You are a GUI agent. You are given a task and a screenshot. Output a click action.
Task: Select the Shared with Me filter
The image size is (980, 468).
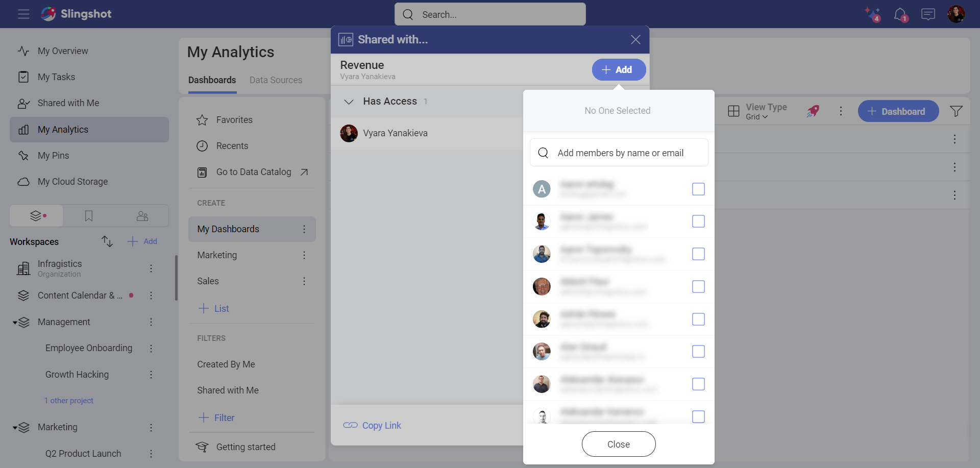click(228, 390)
